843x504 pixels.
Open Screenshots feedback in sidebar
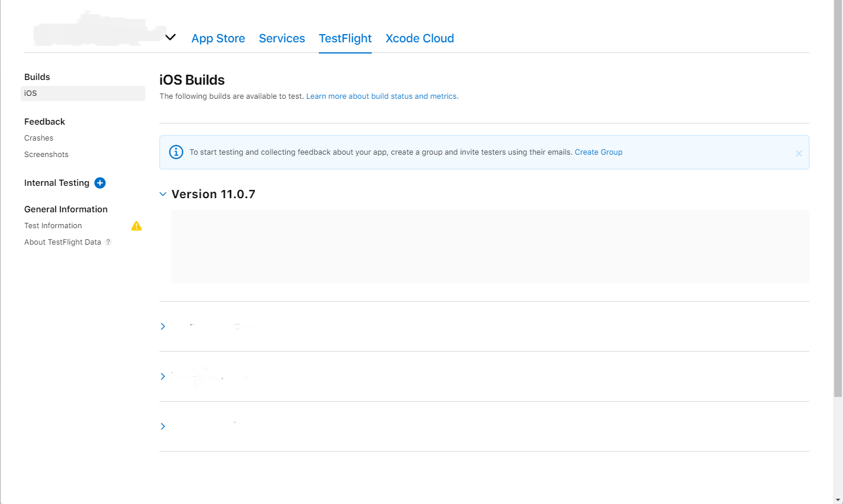pyautogui.click(x=46, y=155)
